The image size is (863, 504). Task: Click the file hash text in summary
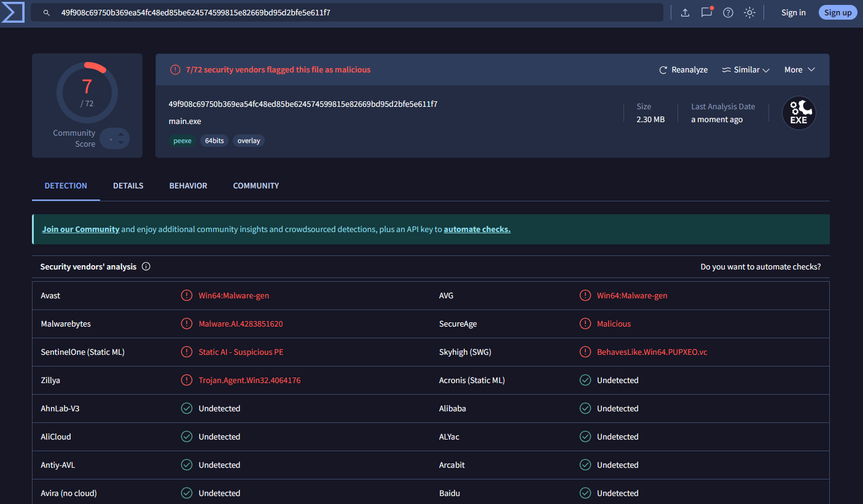[x=303, y=104]
